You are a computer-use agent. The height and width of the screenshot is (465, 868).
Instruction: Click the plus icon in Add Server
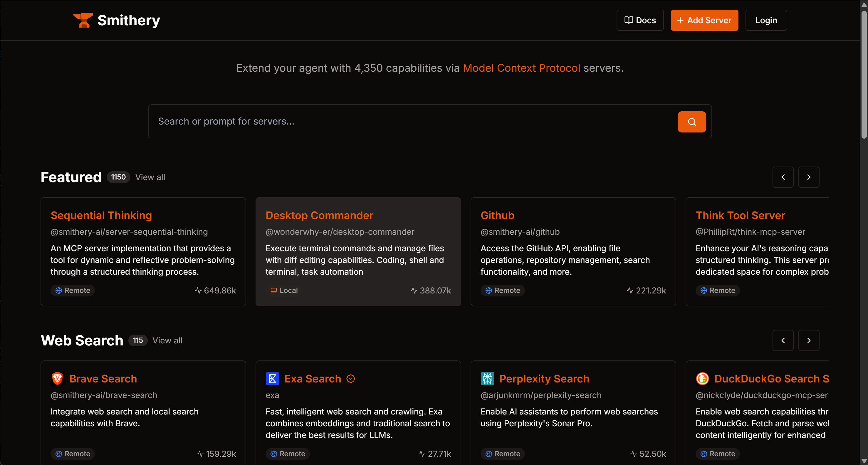tap(680, 20)
